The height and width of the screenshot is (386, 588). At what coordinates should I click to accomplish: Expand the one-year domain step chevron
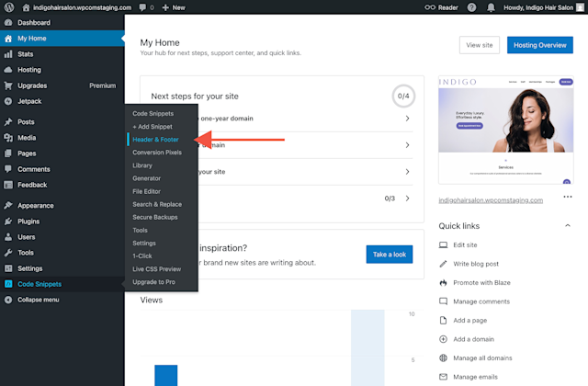(x=407, y=119)
